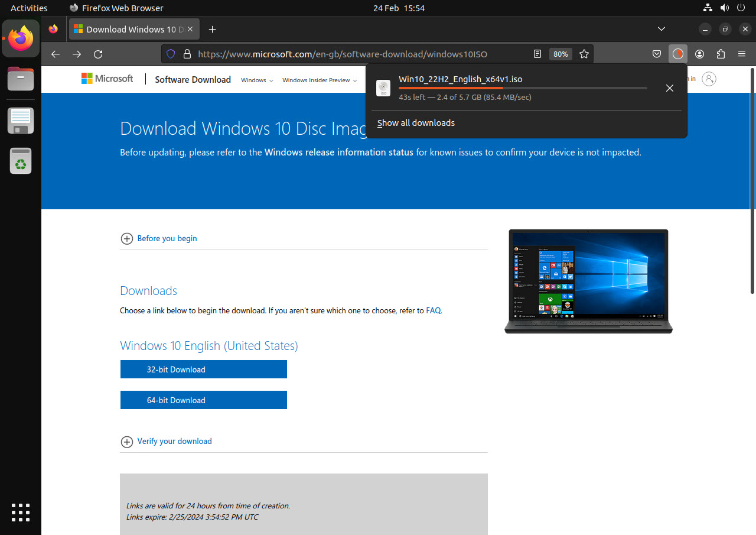Open the tracking protection shield panel
This screenshot has width=756, height=535.
[x=170, y=54]
